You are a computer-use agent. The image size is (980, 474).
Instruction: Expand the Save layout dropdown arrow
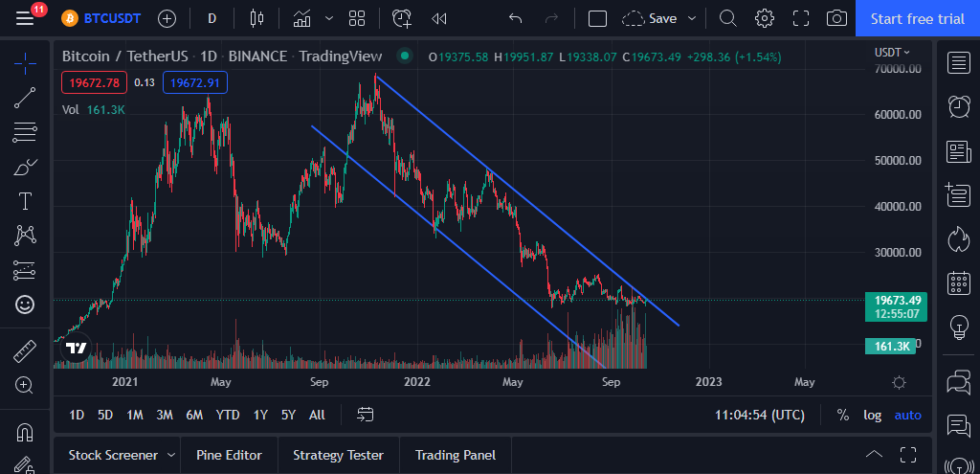point(692,18)
